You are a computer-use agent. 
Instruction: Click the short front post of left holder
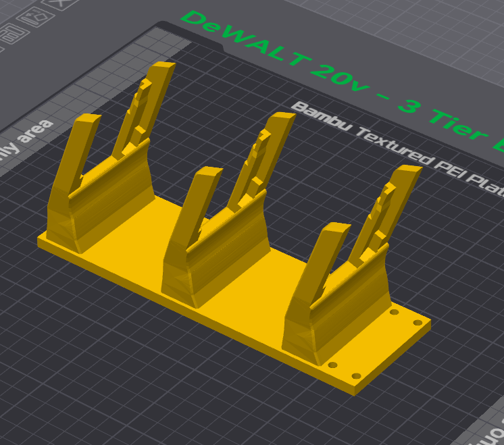pyautogui.click(x=78, y=149)
